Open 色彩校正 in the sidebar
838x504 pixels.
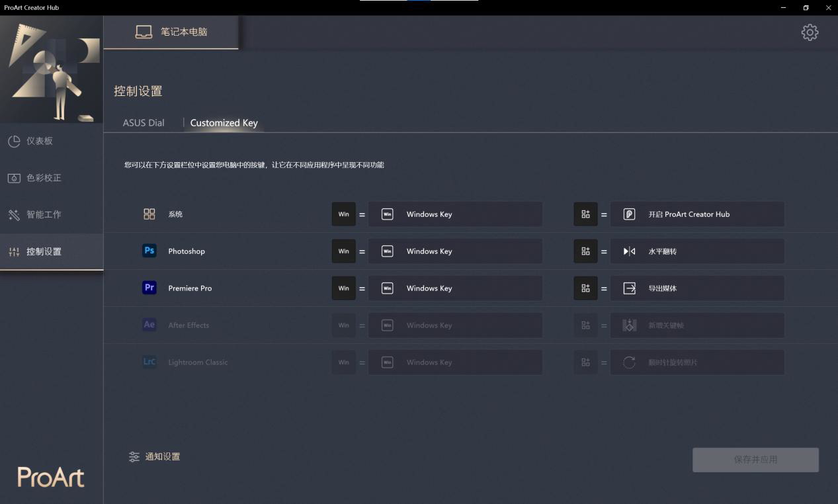(x=52, y=178)
